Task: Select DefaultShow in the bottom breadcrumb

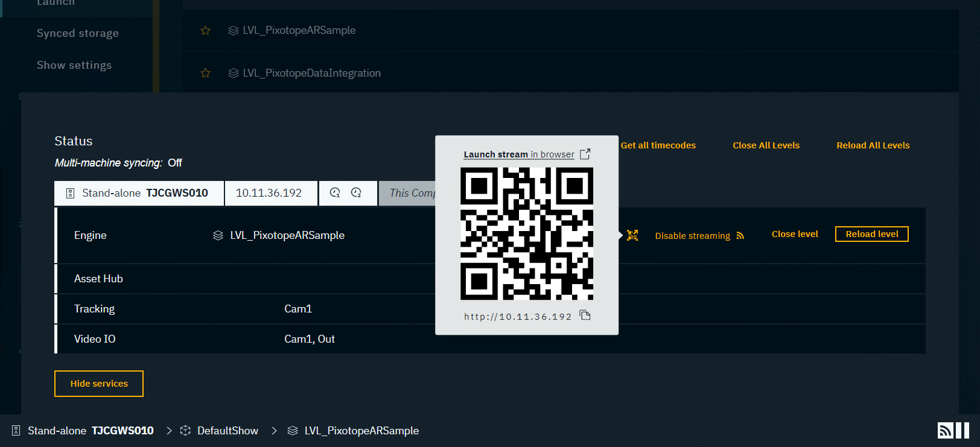Action: [227, 431]
